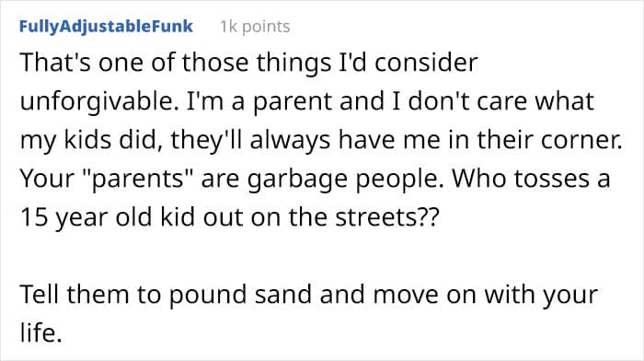Click the word "unforgivable" in the comment
This screenshot has height=361, width=644.
tap(96, 101)
